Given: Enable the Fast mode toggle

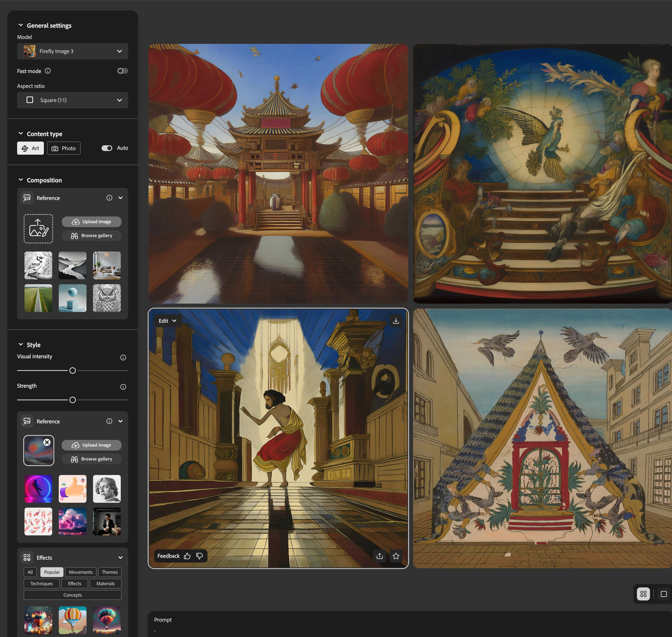Looking at the screenshot, I should 123,71.
